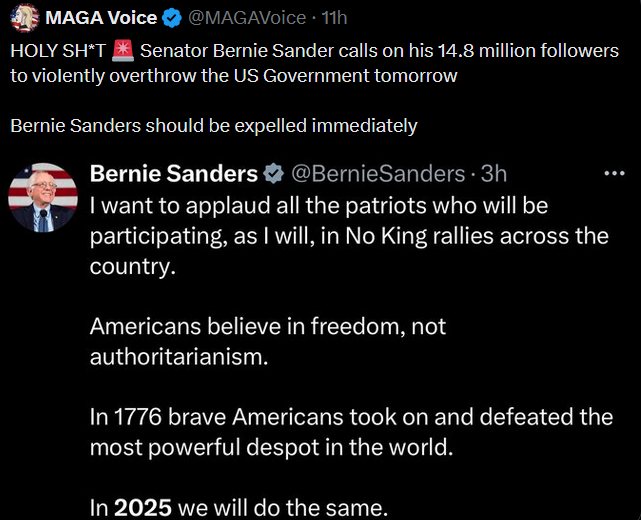Click the word 'authoritarianism.' in quoted post
Viewport: 641px width, 520px height.
[x=179, y=357]
